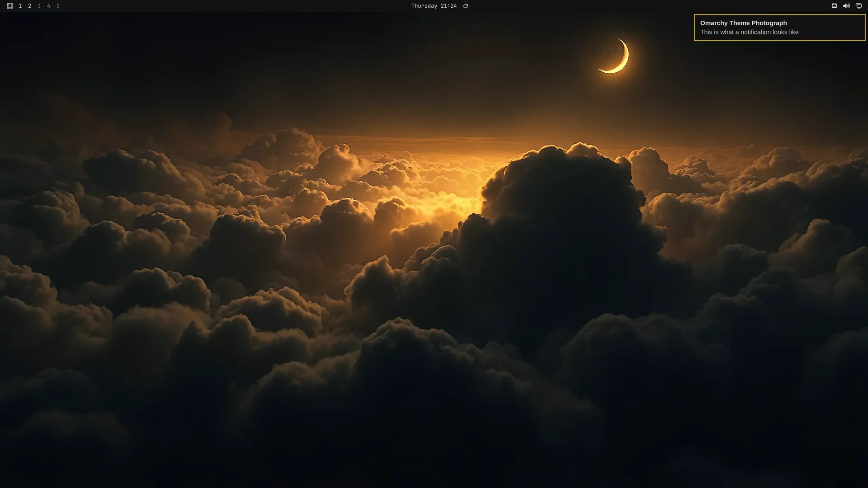Open the Omarchy menu icon
This screenshot has height=488, width=868.
[10, 6]
